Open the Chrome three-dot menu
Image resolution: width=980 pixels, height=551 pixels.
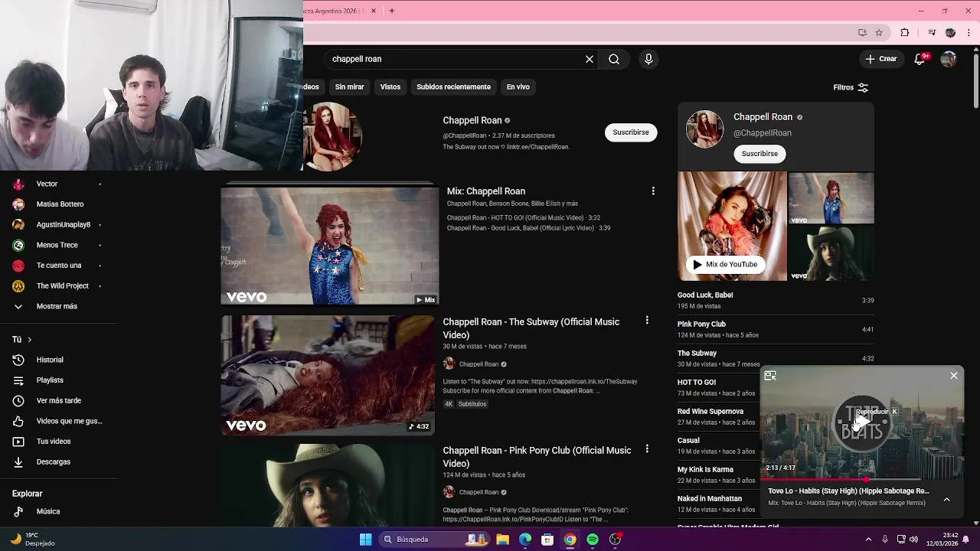[969, 32]
